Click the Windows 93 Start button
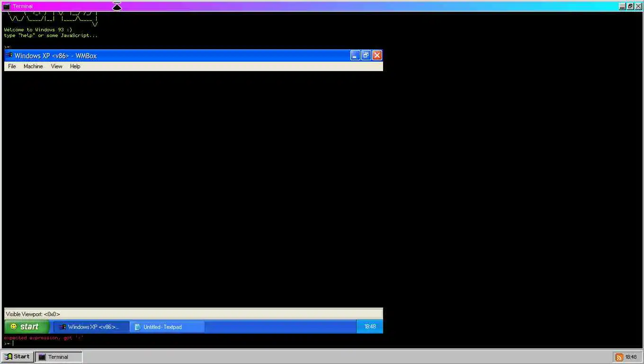This screenshot has width=644, height=364. point(18,357)
